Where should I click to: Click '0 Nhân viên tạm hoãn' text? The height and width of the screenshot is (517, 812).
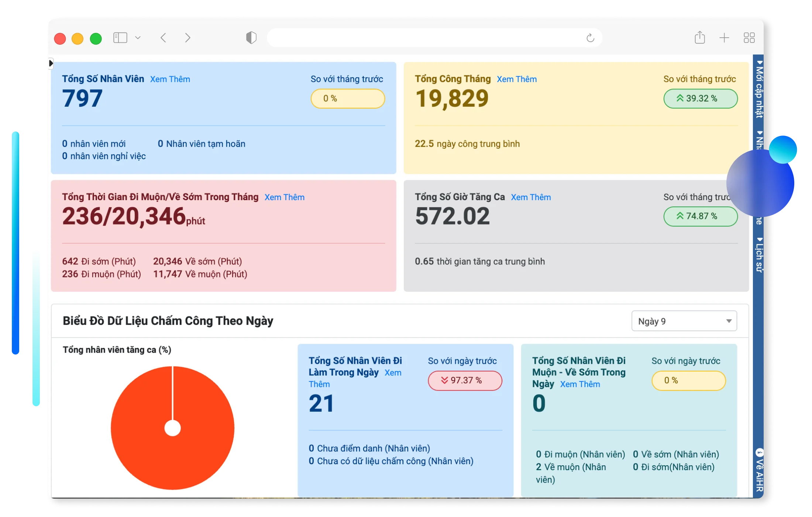[x=201, y=144]
